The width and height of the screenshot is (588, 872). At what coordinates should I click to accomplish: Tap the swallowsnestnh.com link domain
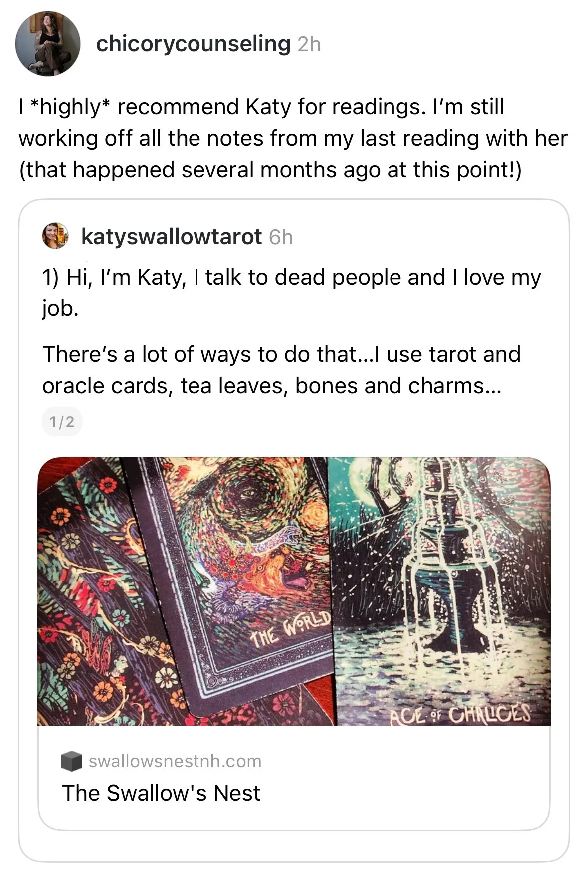click(x=175, y=761)
